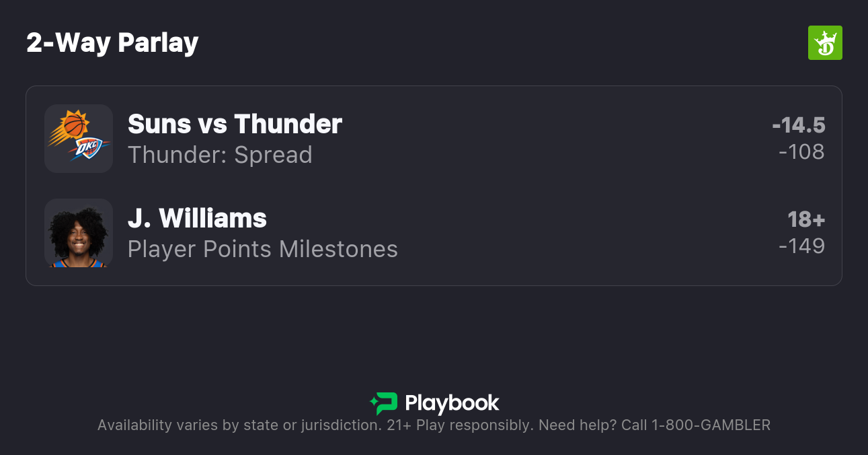
Task: Click the availability disclaimer text
Action: (239, 425)
